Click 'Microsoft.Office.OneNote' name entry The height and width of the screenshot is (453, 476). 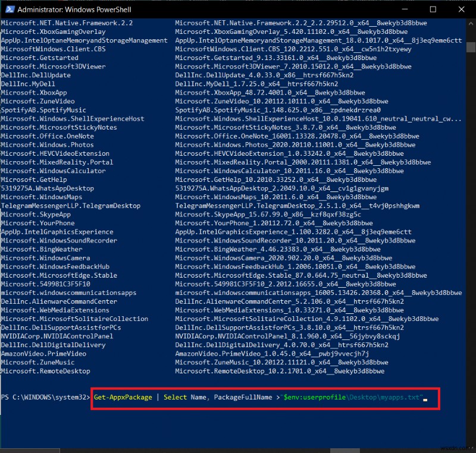48,136
